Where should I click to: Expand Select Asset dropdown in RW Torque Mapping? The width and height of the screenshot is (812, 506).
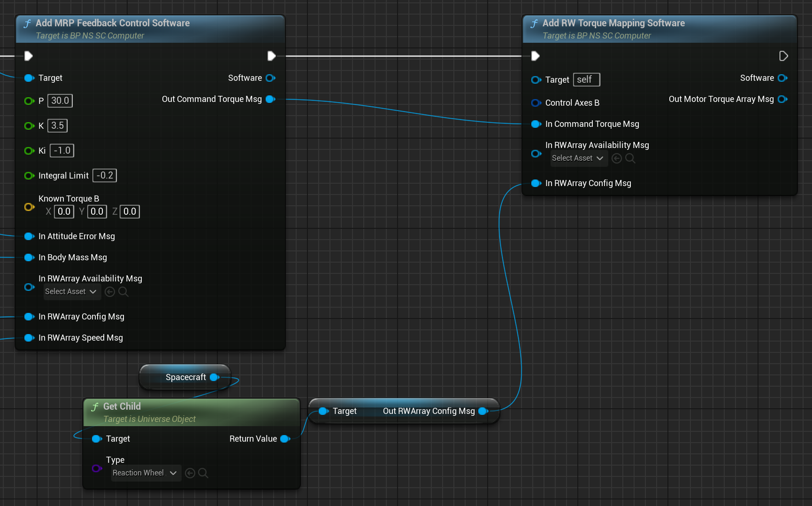point(578,158)
